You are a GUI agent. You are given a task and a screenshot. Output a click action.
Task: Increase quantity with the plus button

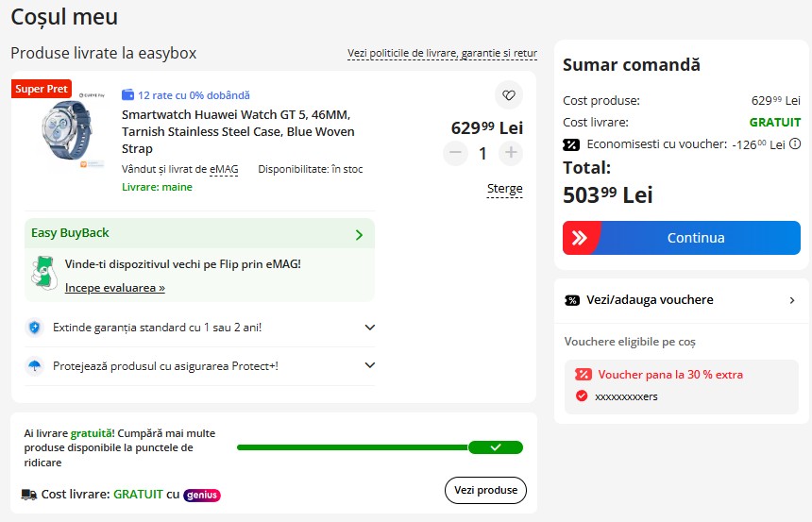[511, 153]
